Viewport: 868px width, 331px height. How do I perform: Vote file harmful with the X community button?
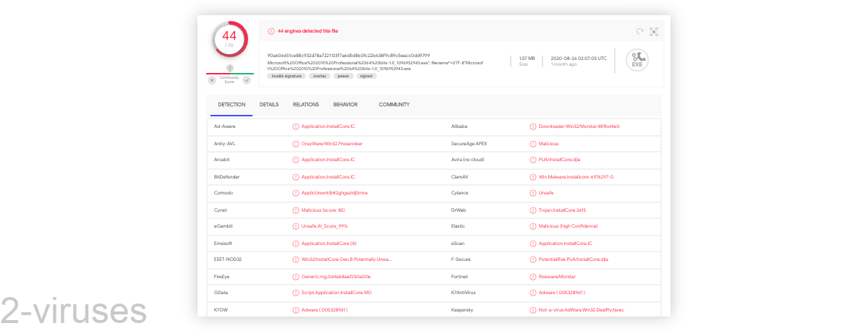click(212, 80)
